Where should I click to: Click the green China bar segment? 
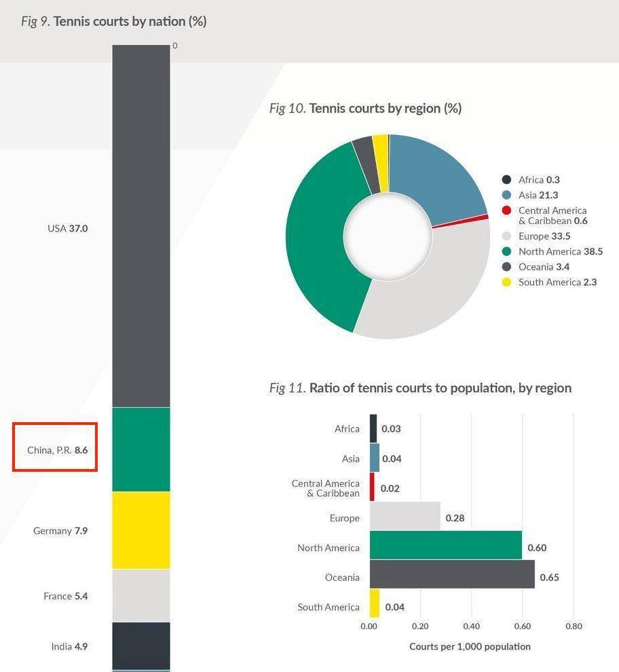pyautogui.click(x=141, y=449)
